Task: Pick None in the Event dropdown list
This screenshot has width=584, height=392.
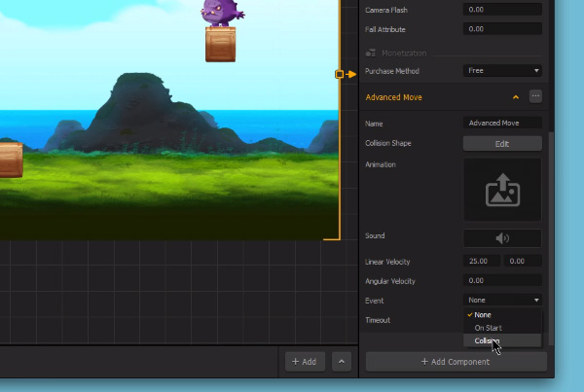Action: tap(502, 315)
